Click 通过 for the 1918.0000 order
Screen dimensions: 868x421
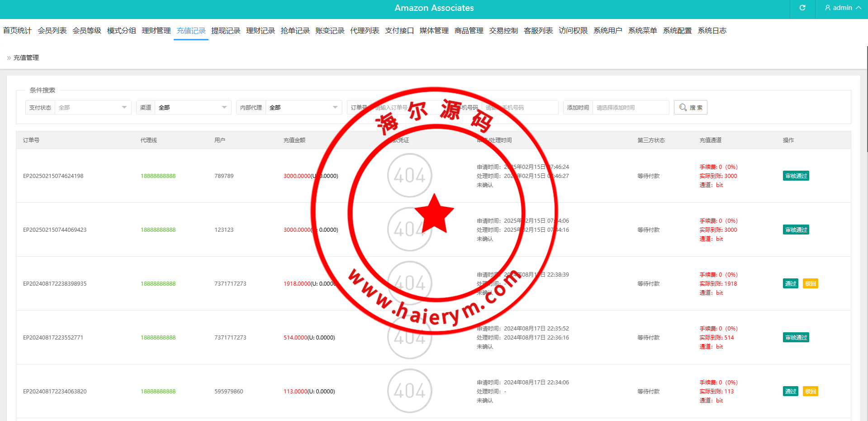tap(790, 284)
